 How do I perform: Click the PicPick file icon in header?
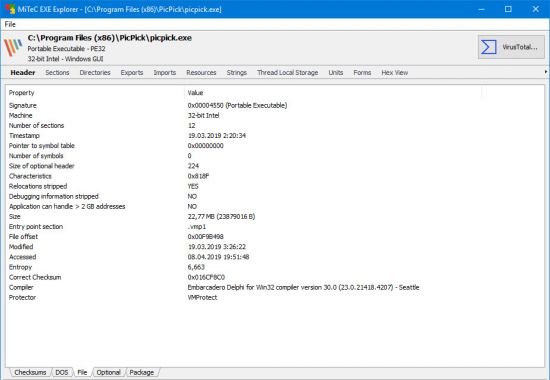click(x=13, y=47)
